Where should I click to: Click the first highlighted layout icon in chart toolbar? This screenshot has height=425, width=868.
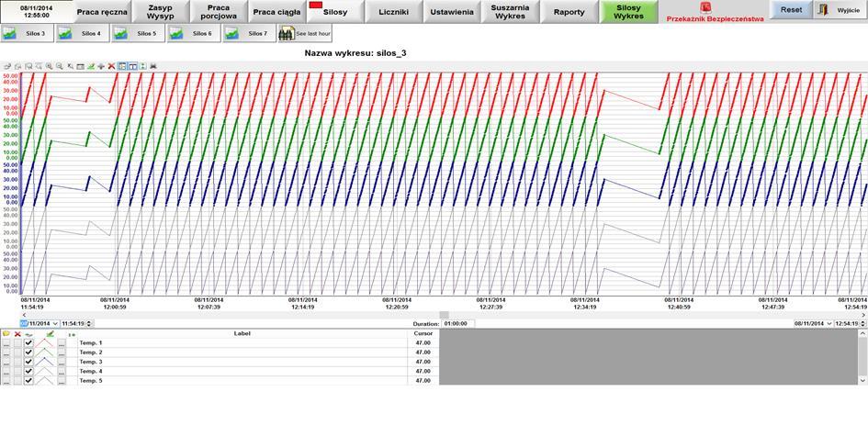point(122,66)
